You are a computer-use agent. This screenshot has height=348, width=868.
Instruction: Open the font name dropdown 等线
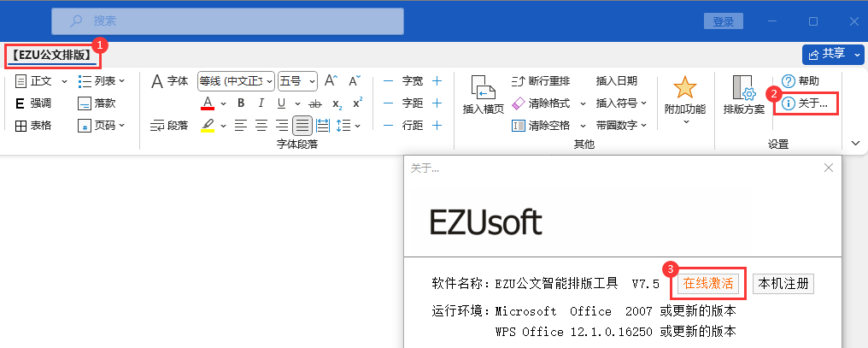tap(236, 81)
